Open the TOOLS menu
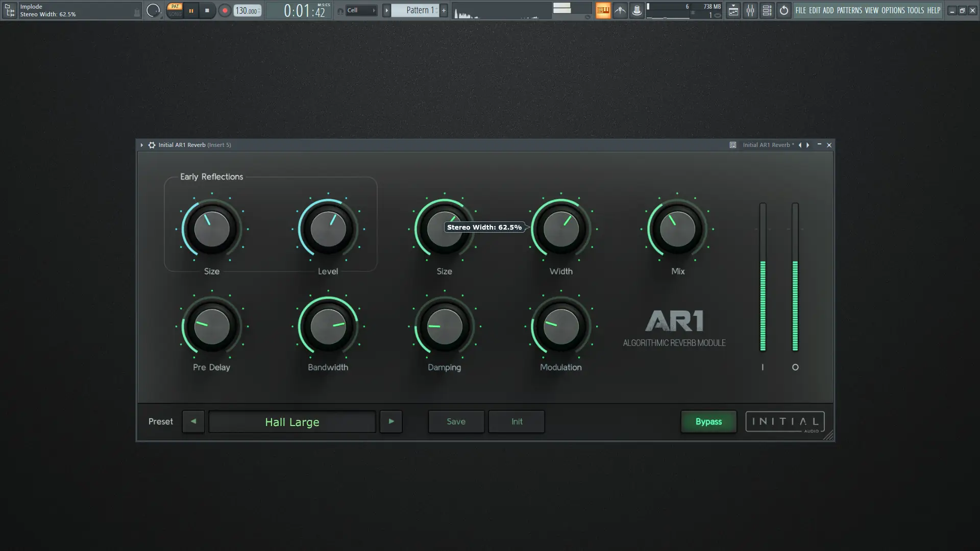The height and width of the screenshot is (551, 980). pyautogui.click(x=915, y=10)
